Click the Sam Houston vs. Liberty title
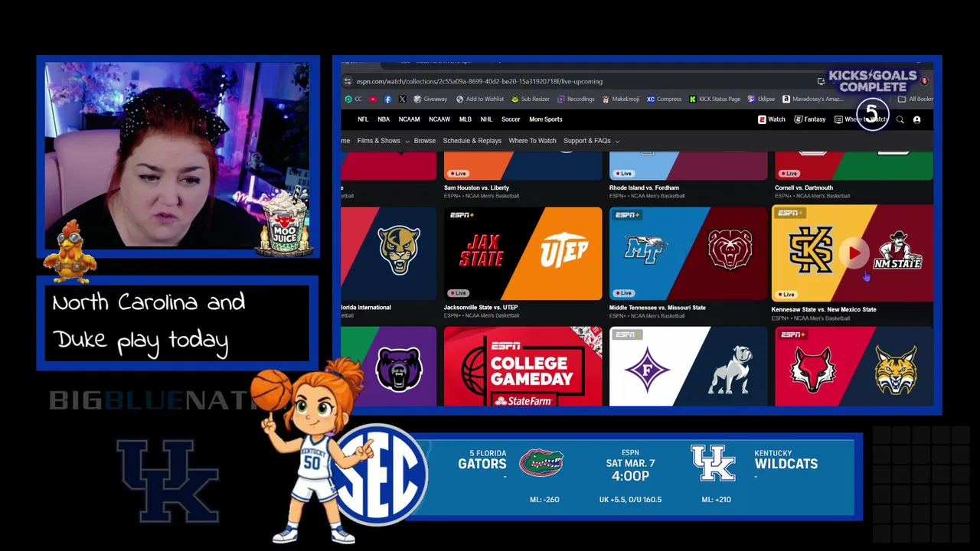This screenshot has width=980, height=551. (476, 187)
